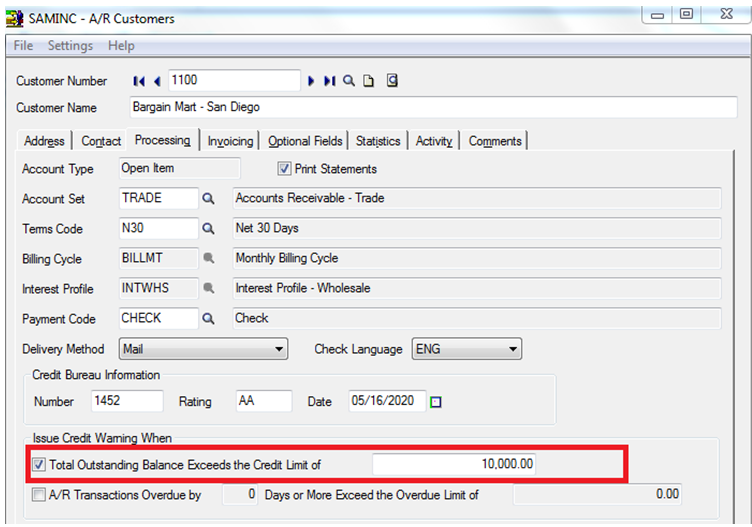Viewport: 752px width, 527px height.
Task: Go to previous customer record
Action: point(157,81)
